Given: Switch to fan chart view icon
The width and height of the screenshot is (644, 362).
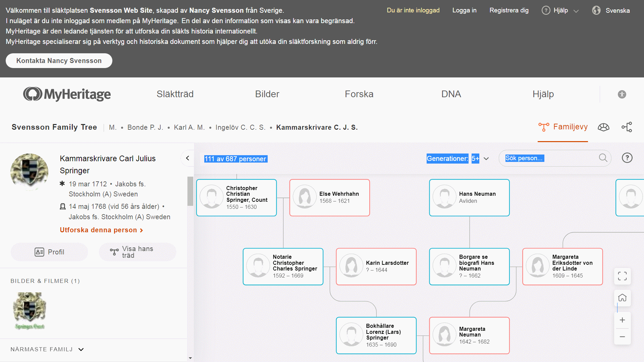Looking at the screenshot, I should [603, 127].
